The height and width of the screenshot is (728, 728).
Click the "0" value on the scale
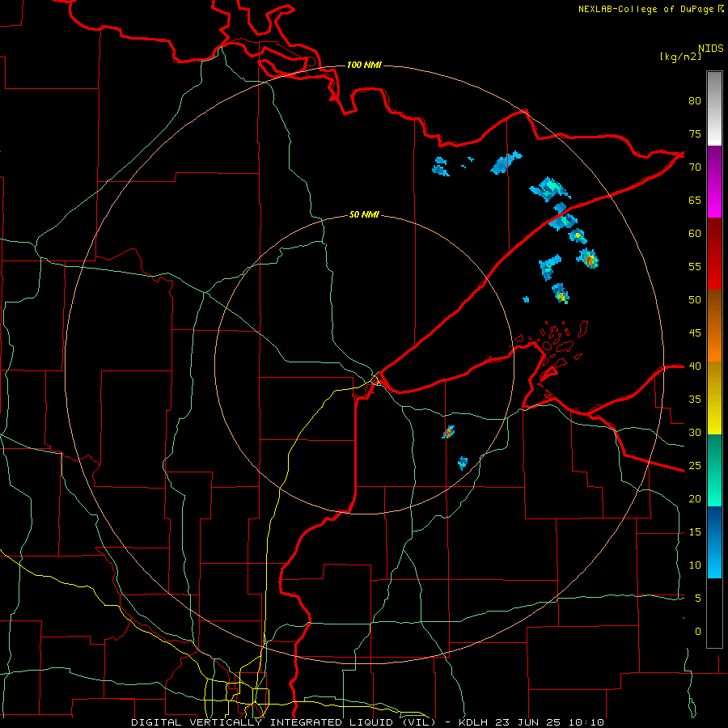point(698,632)
